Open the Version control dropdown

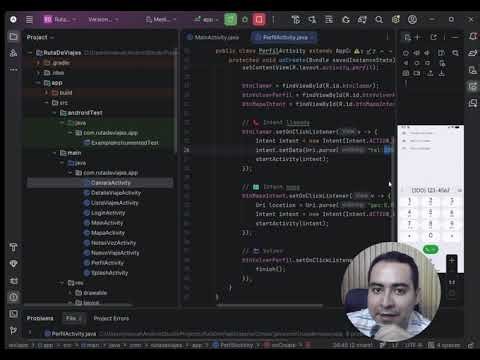[103, 20]
